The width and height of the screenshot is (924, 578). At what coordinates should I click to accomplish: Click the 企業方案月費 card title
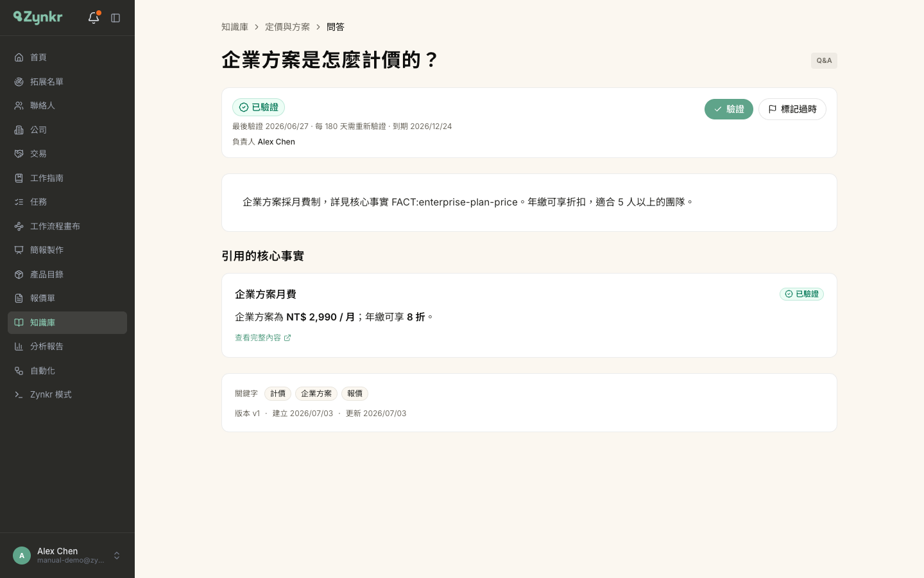(266, 294)
